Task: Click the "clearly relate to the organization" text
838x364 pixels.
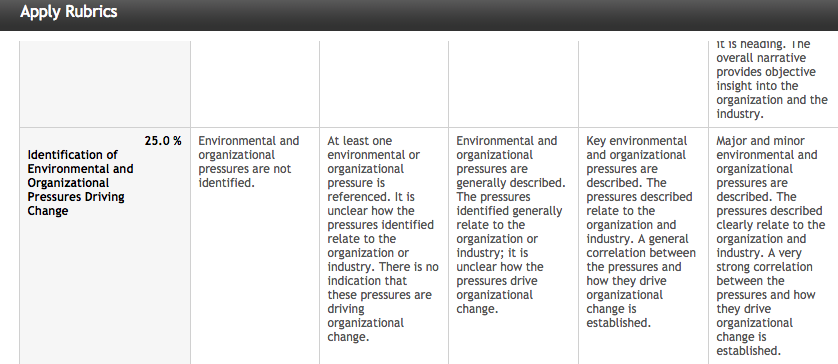Action: click(x=771, y=232)
